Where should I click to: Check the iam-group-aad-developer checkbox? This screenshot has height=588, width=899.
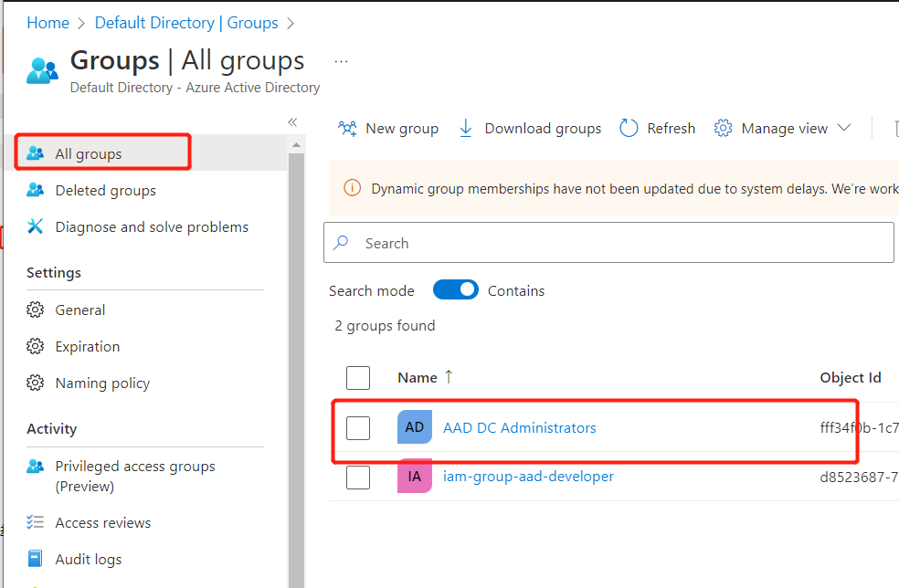358,478
